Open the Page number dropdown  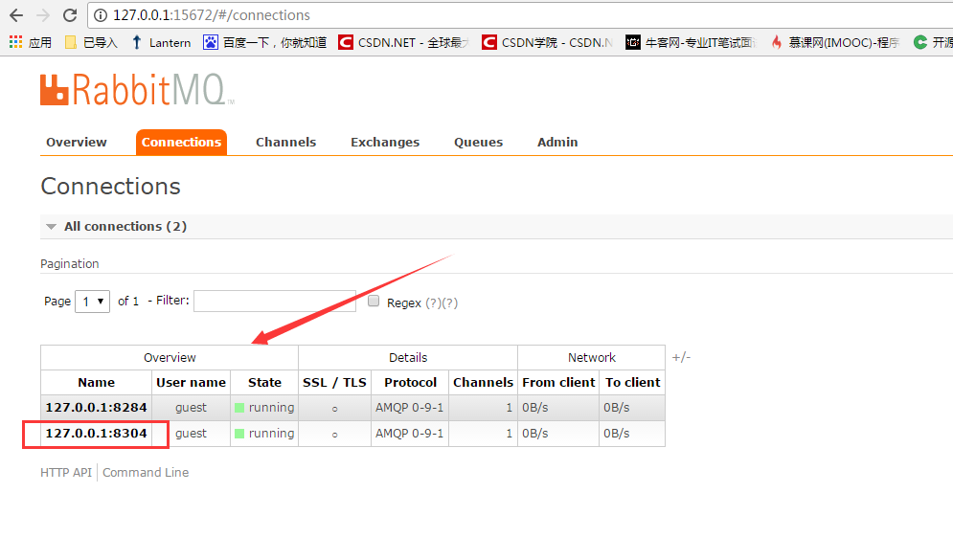pos(92,302)
